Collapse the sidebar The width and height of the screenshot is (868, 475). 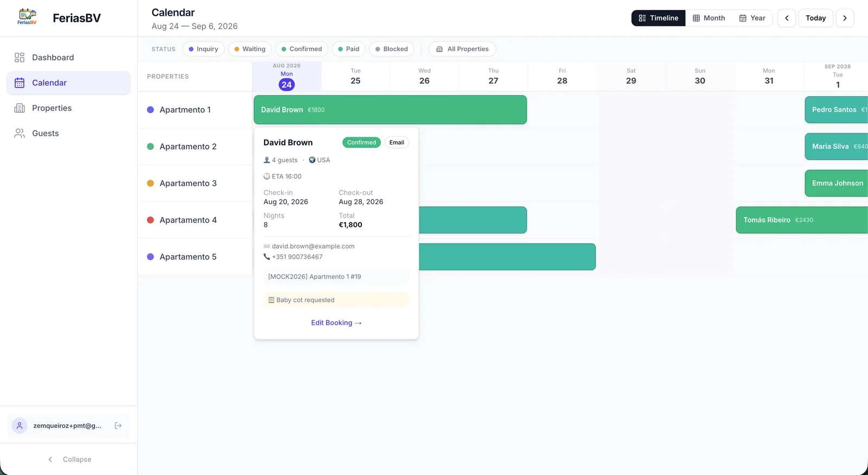[x=69, y=459]
